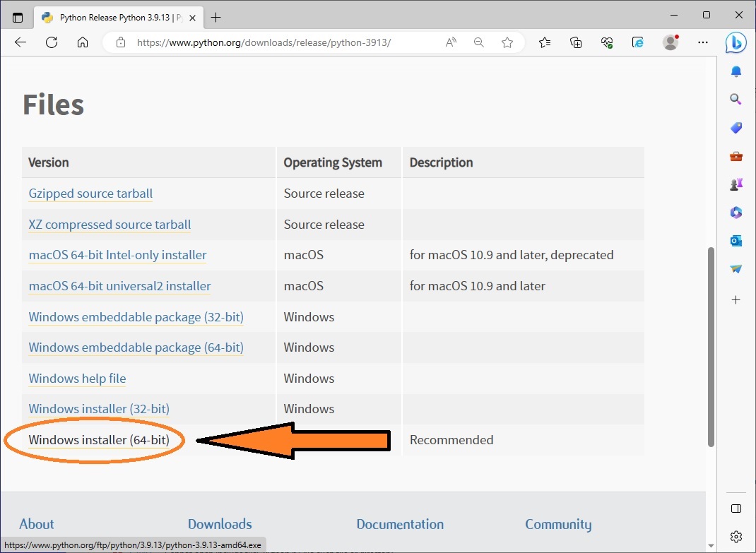Viewport: 756px width, 553px height.
Task: Download XZ compressed source tarball
Action: (110, 224)
